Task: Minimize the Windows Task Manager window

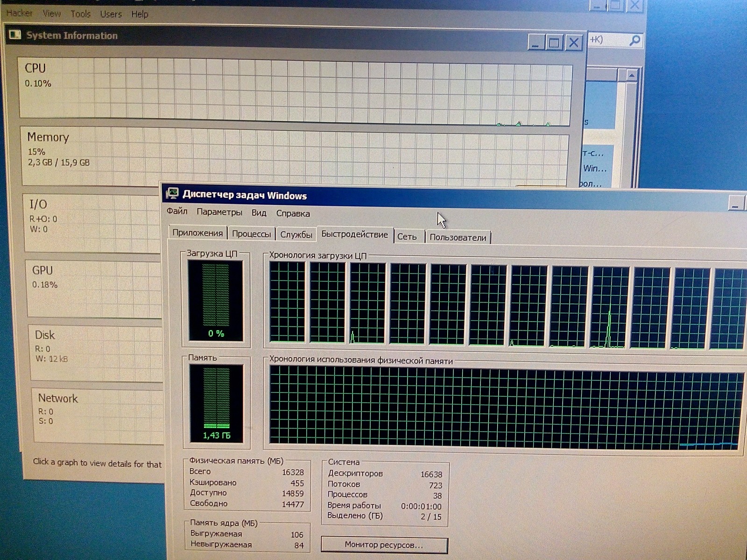Action: [x=735, y=203]
